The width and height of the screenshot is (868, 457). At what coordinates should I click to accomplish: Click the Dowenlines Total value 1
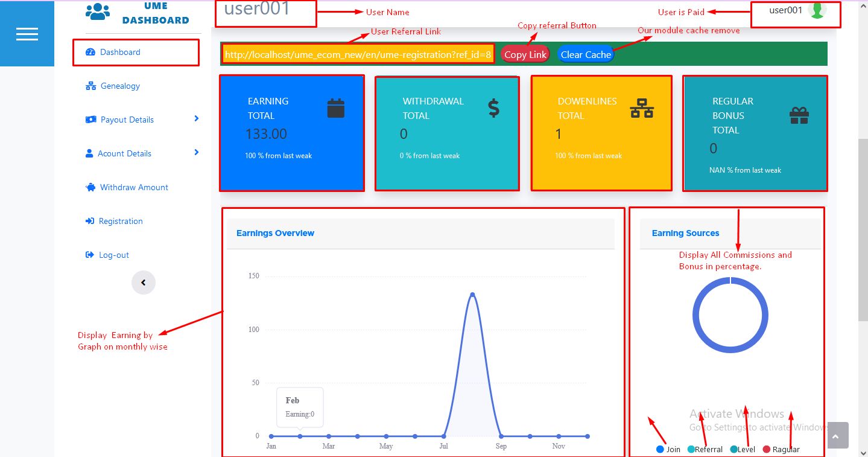559,134
